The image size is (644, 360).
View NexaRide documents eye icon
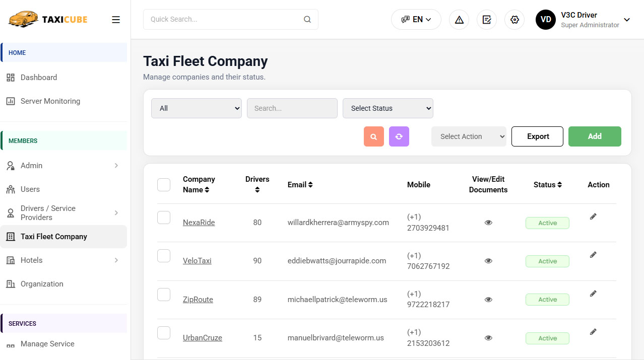[488, 223]
